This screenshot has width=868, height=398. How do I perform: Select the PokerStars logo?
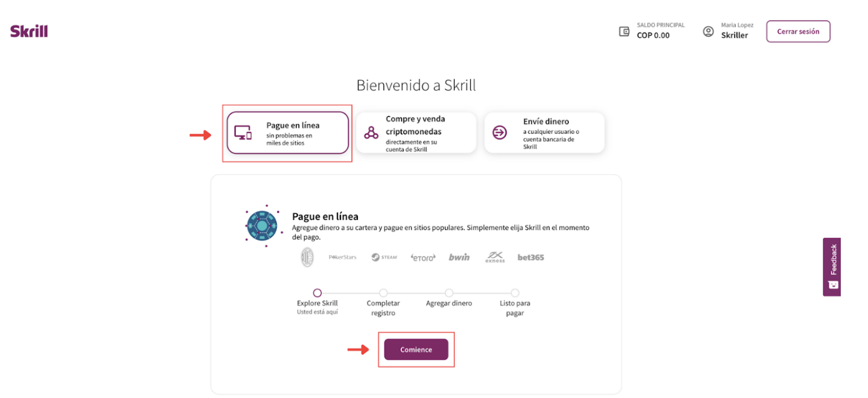click(342, 257)
